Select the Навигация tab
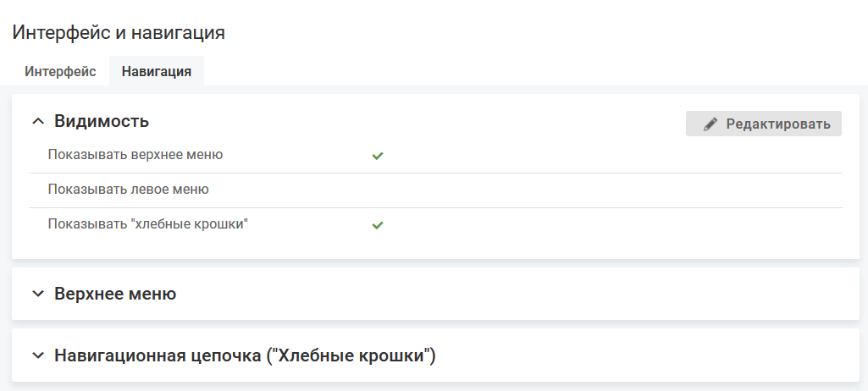Image resolution: width=868 pixels, height=391 pixels. (157, 71)
